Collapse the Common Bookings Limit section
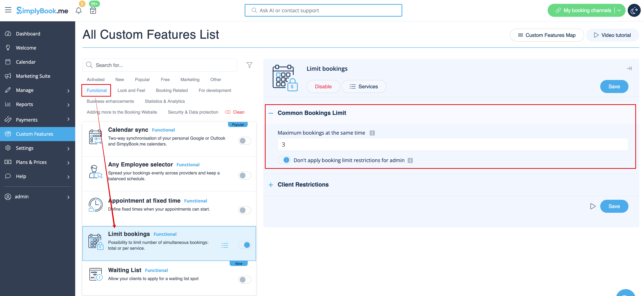Viewport: 644px width, 296px height. coord(271,113)
